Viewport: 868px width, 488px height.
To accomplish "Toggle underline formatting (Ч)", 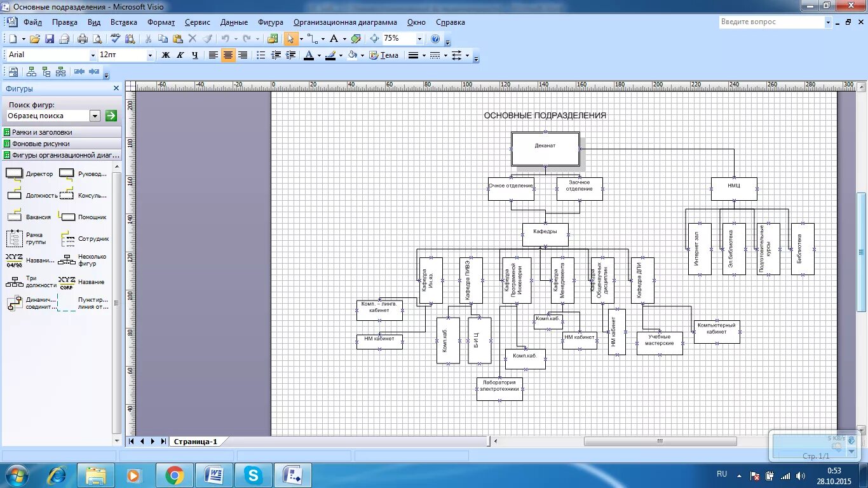I will click(x=195, y=55).
